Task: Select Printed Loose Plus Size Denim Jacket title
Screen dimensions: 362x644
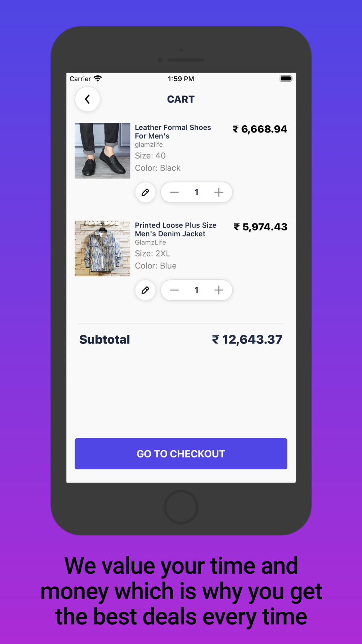Action: tap(176, 230)
